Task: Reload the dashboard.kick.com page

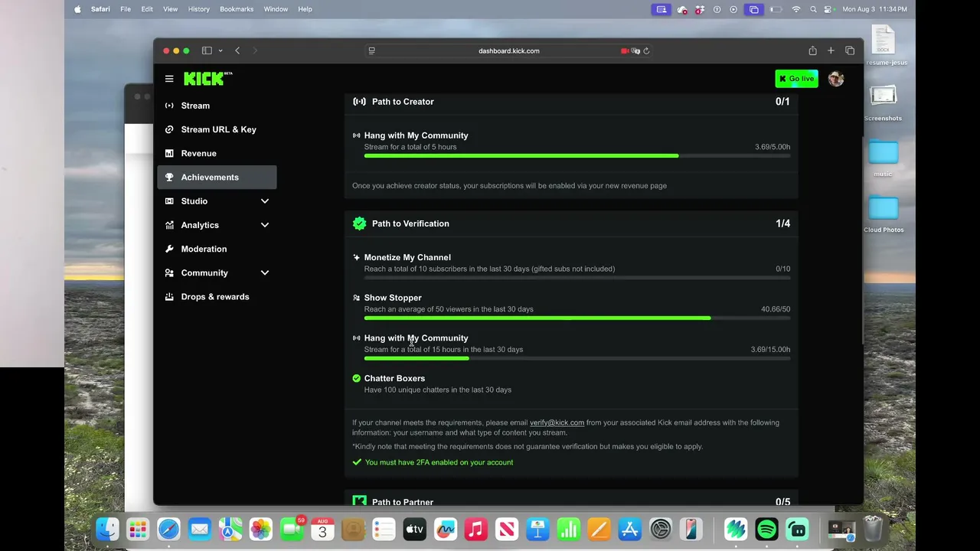Action: click(646, 51)
